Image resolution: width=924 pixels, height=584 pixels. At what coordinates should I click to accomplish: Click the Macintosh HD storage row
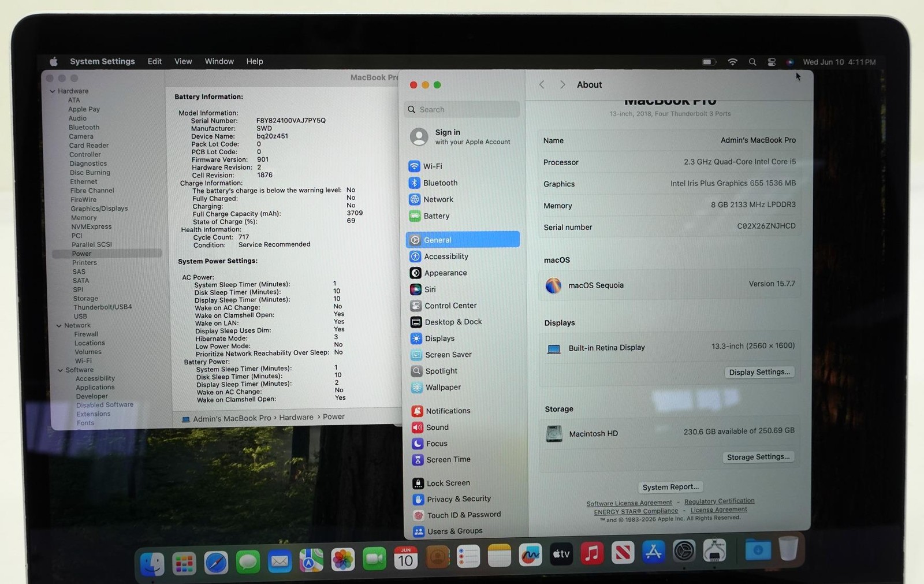point(670,433)
